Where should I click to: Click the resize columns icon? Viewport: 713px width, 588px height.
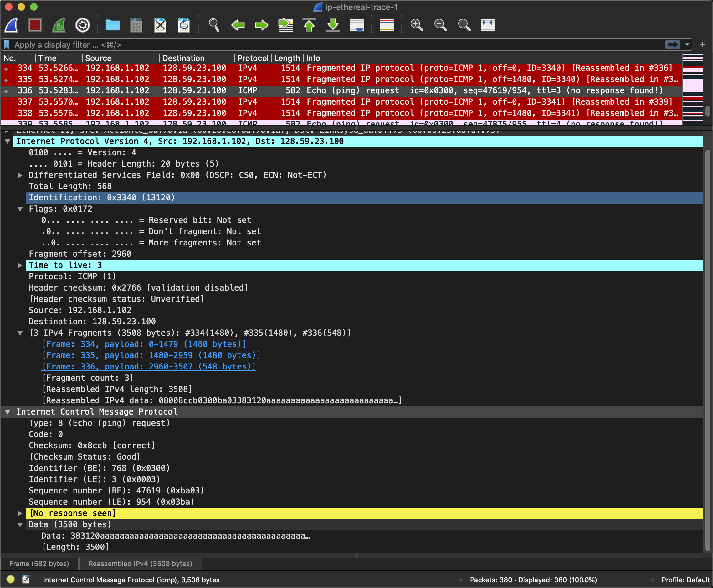(x=488, y=25)
